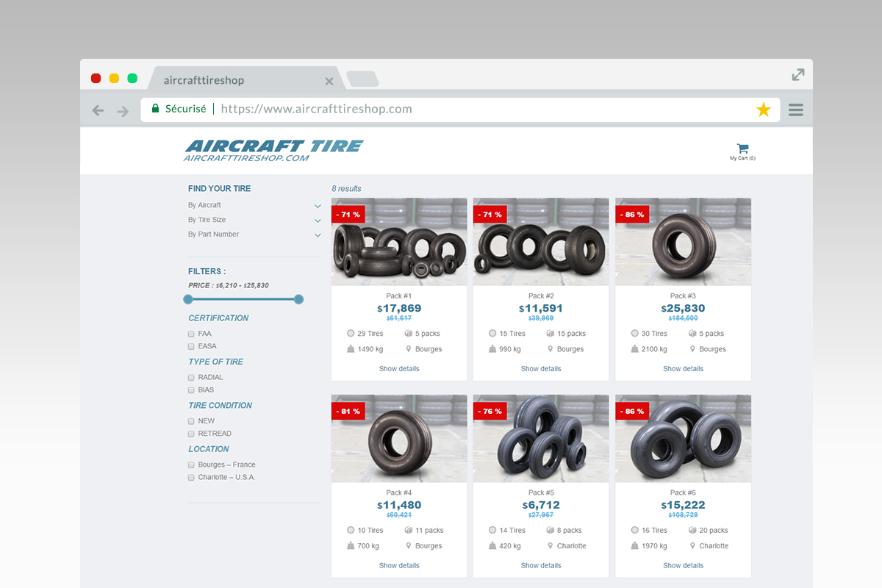Screen dimensions: 882x588
Task: Click the tire icon next to 15 Tires
Action: [492, 333]
